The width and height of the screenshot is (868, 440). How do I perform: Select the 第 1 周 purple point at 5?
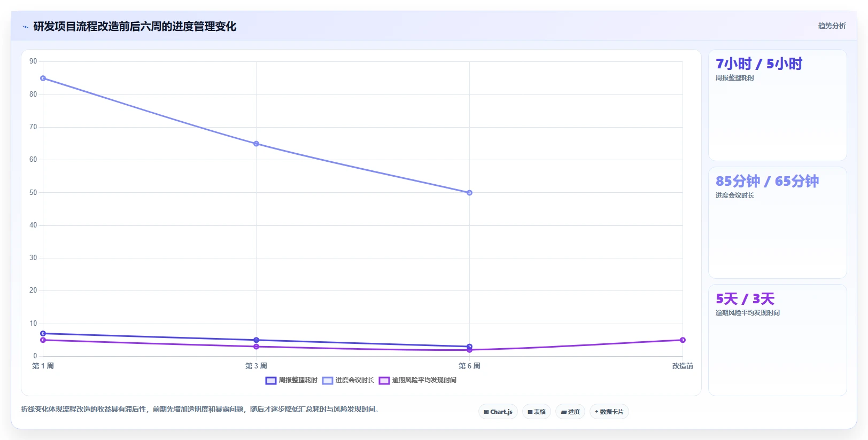pyautogui.click(x=43, y=340)
